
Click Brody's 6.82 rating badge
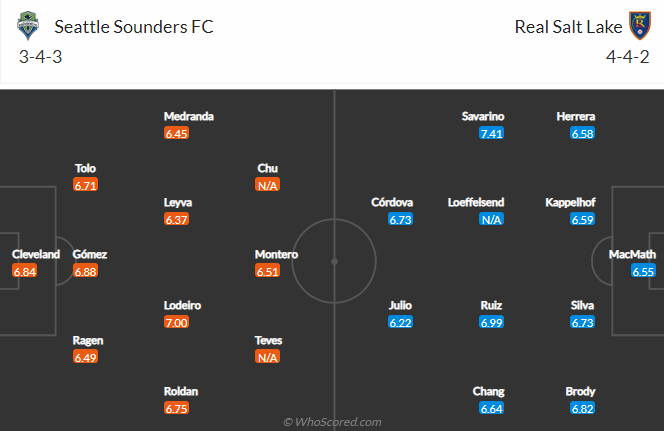coord(583,409)
